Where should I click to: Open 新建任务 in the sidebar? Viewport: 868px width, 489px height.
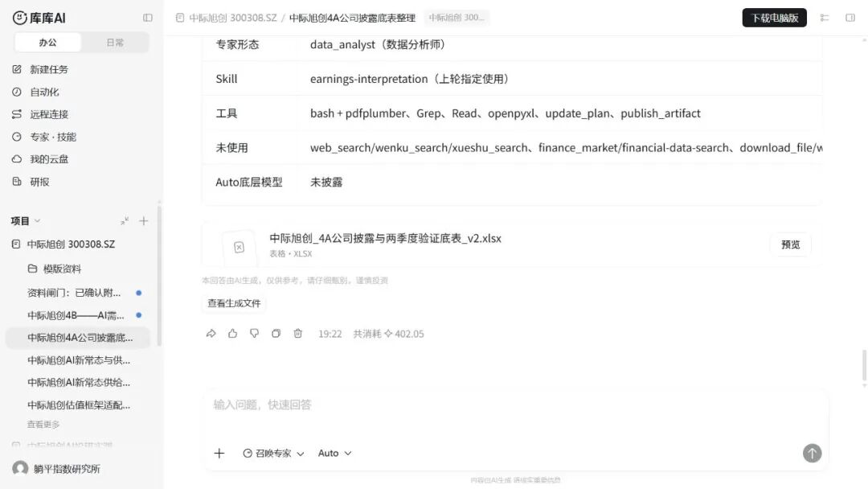click(49, 69)
